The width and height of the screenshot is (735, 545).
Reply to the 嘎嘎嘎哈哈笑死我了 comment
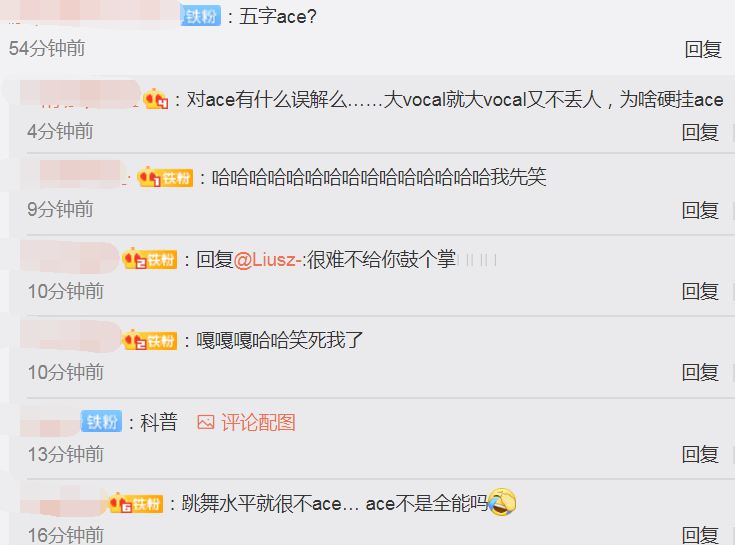pos(700,373)
